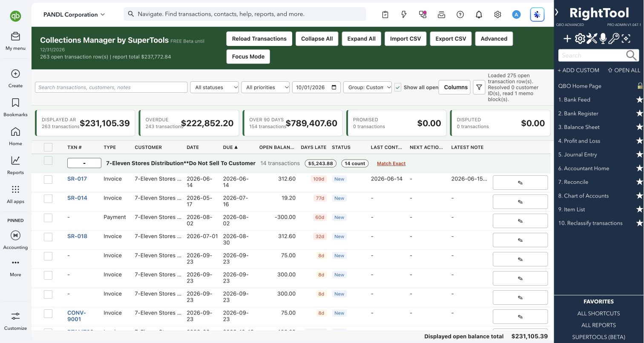Open RightTool settings gear icon

(580, 39)
